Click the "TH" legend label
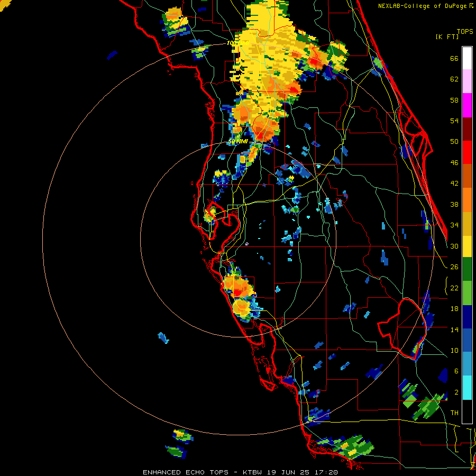Screen dimensions: 476x476 click(454, 413)
